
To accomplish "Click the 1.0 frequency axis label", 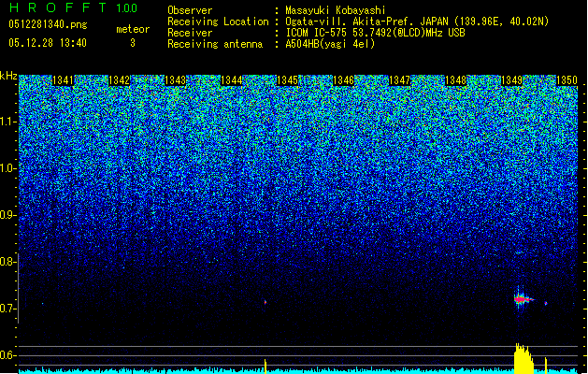I will [8, 169].
